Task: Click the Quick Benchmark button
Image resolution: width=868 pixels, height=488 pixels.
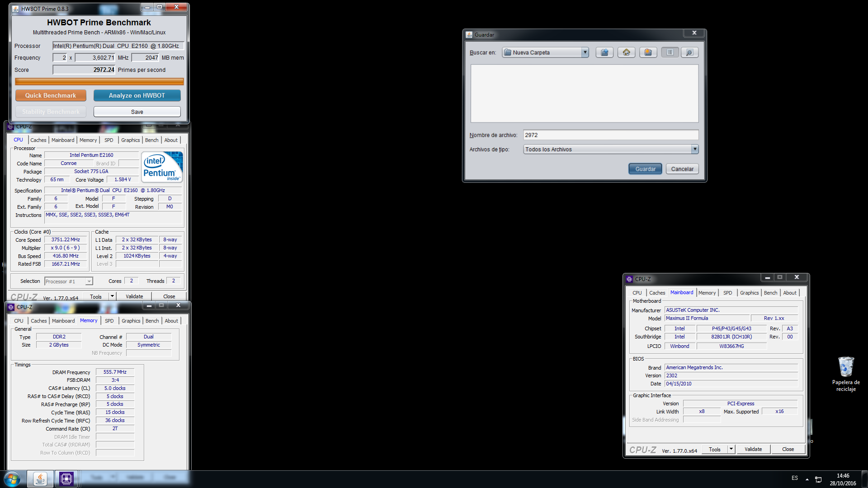Action: [51, 95]
